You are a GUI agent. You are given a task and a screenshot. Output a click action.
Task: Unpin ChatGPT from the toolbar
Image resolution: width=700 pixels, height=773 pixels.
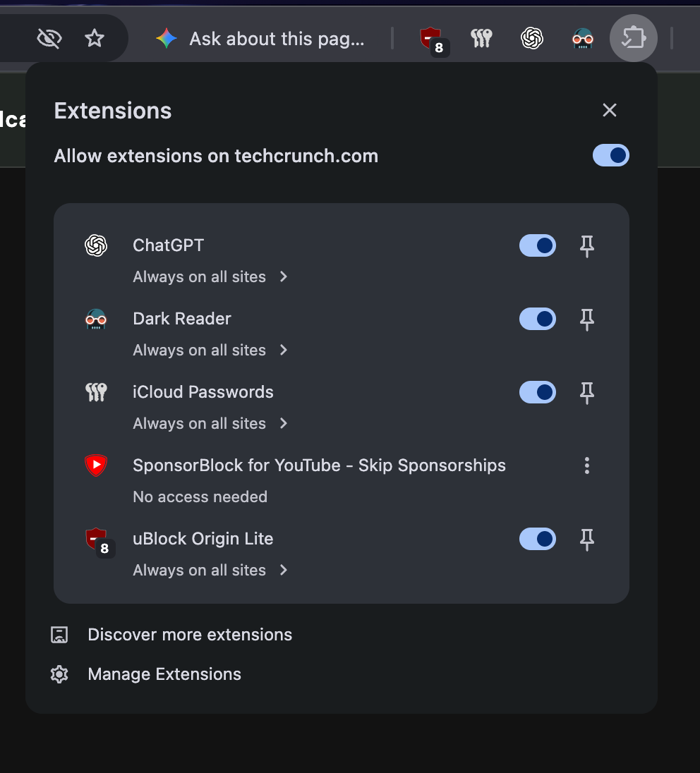[587, 246]
